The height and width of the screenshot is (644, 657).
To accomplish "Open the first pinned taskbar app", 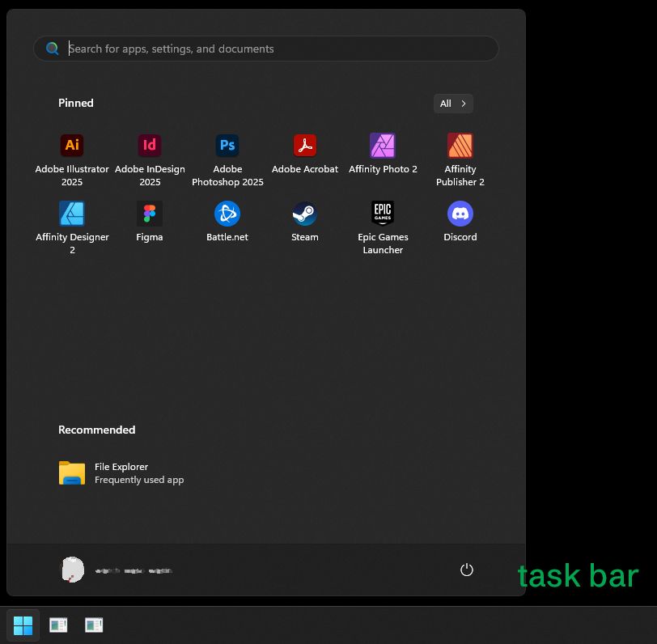I will (58, 625).
